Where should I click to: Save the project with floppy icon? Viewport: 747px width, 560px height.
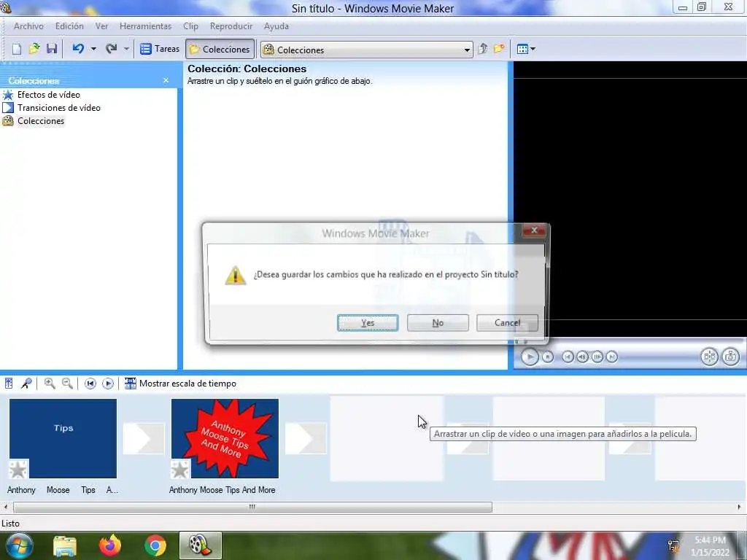point(52,49)
